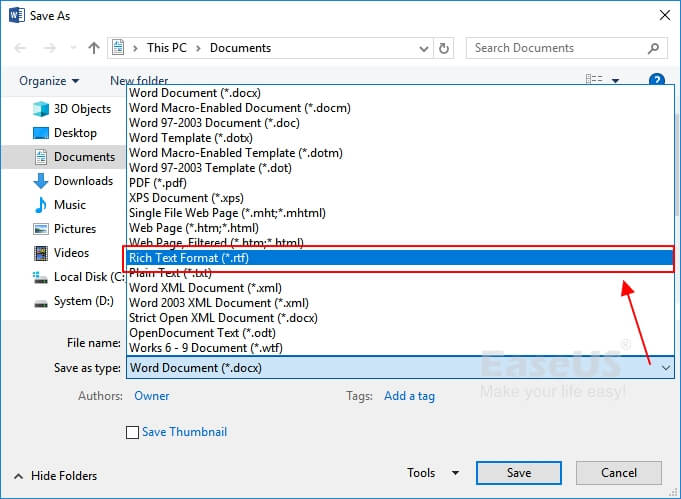Viewport: 681px width, 499px height.
Task: Collapse panel with Hide Folders
Action: pyautogui.click(x=55, y=476)
